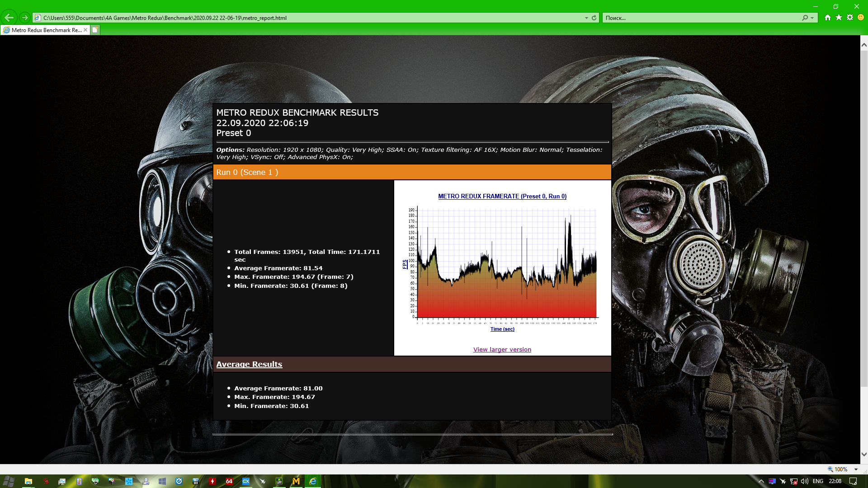Click in the Поиск search input field
The height and width of the screenshot is (488, 868).
pyautogui.click(x=701, y=18)
